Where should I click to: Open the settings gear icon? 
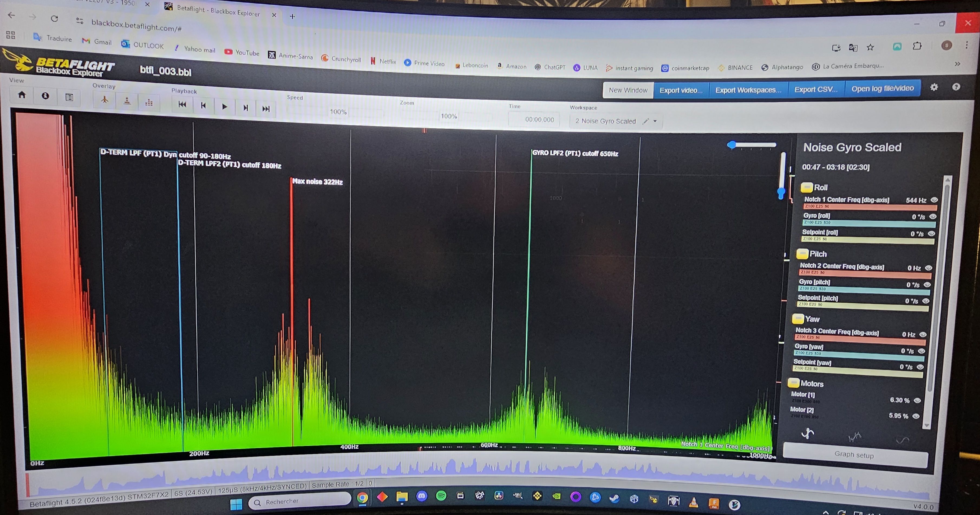pos(934,87)
